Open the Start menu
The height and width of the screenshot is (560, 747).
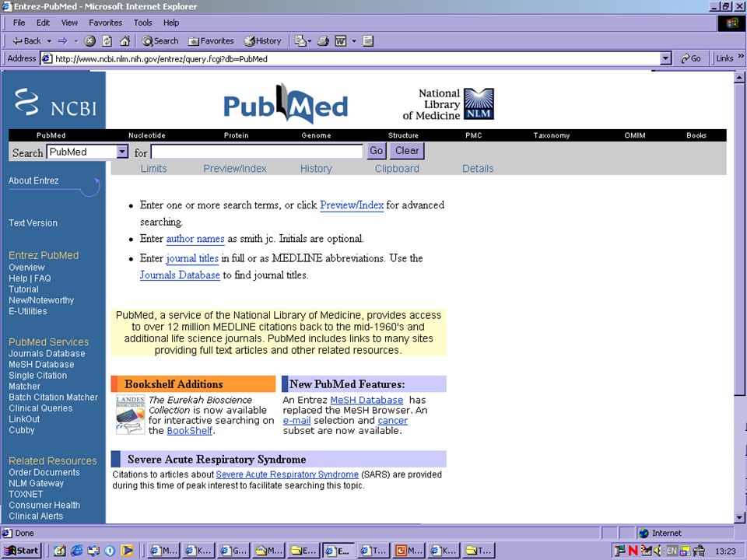(21, 551)
